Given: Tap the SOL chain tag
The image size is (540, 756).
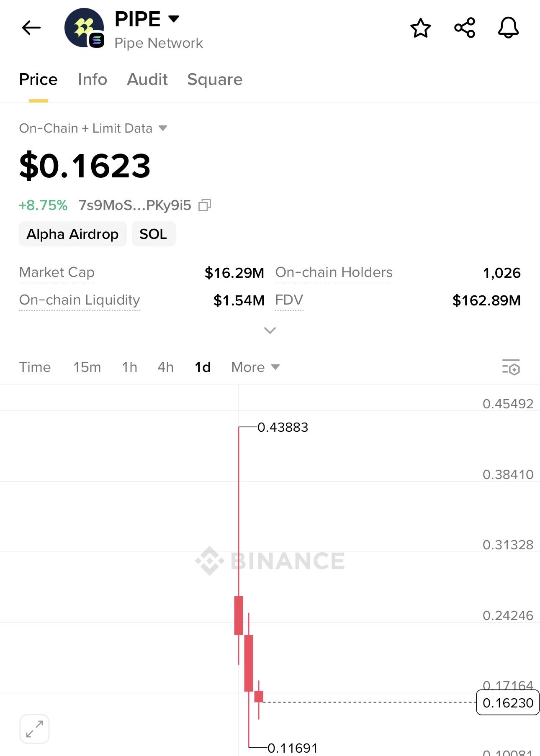Looking at the screenshot, I should [x=153, y=234].
